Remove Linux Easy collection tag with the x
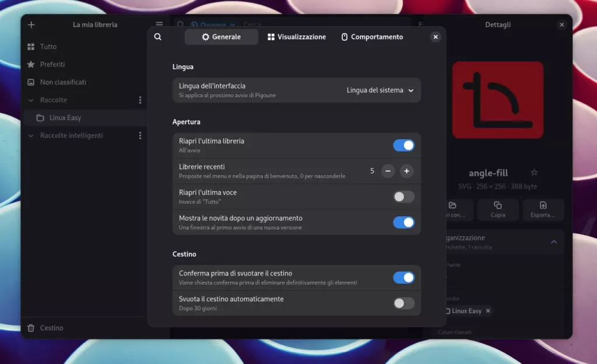The image size is (597, 364). (488, 311)
